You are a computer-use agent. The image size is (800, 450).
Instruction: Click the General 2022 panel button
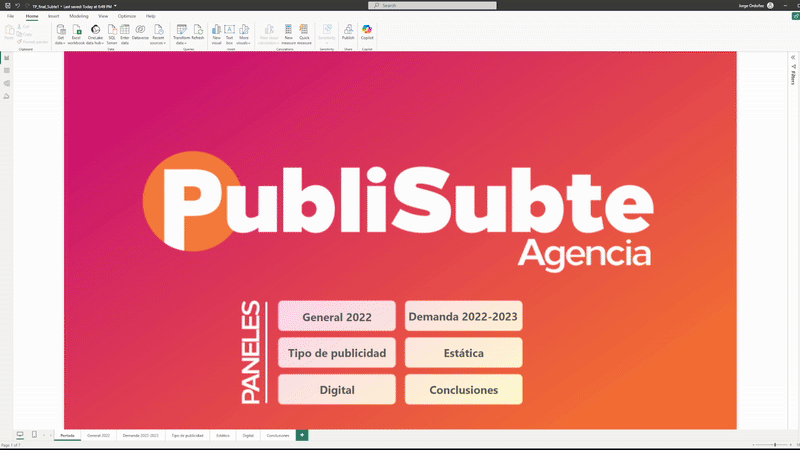(337, 317)
